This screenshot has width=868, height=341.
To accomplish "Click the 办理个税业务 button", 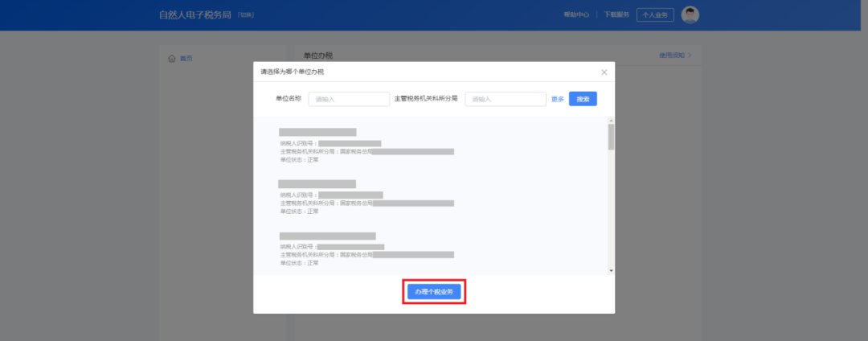I will pos(434,291).
